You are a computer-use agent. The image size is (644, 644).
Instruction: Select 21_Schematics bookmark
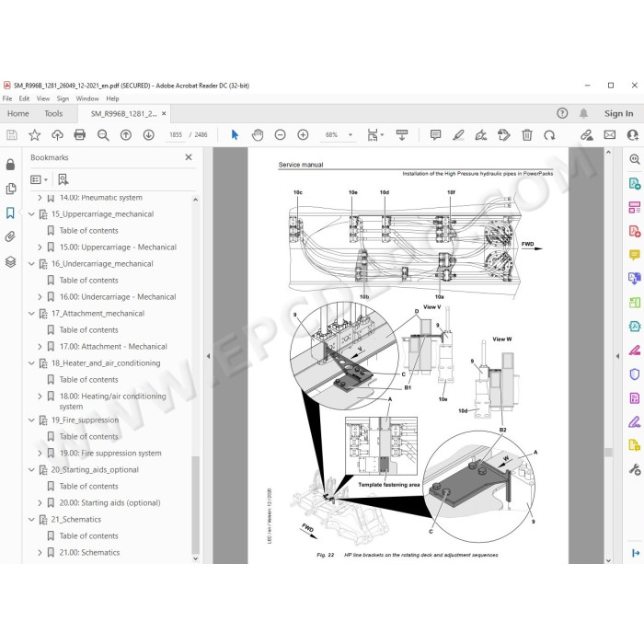(76, 520)
